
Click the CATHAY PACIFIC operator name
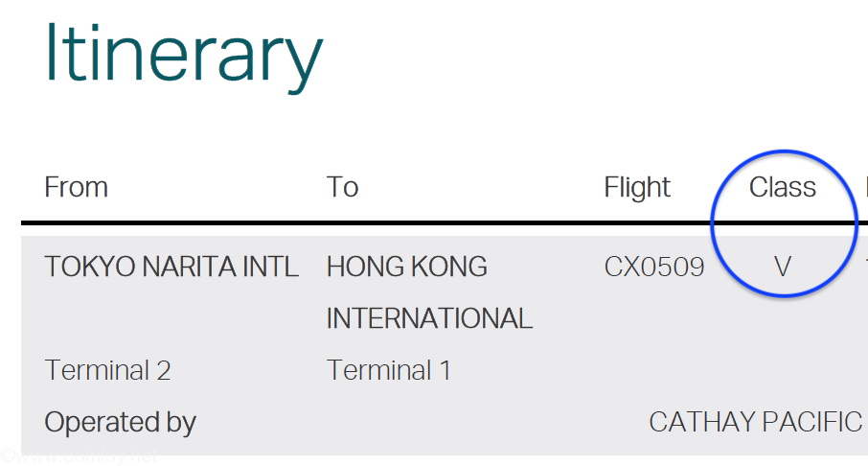[756, 422]
